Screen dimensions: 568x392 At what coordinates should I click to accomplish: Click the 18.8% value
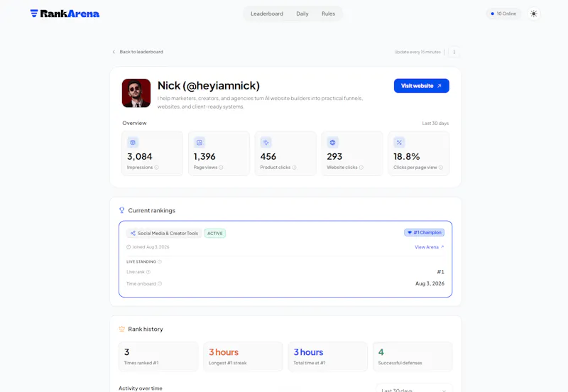[406, 156]
